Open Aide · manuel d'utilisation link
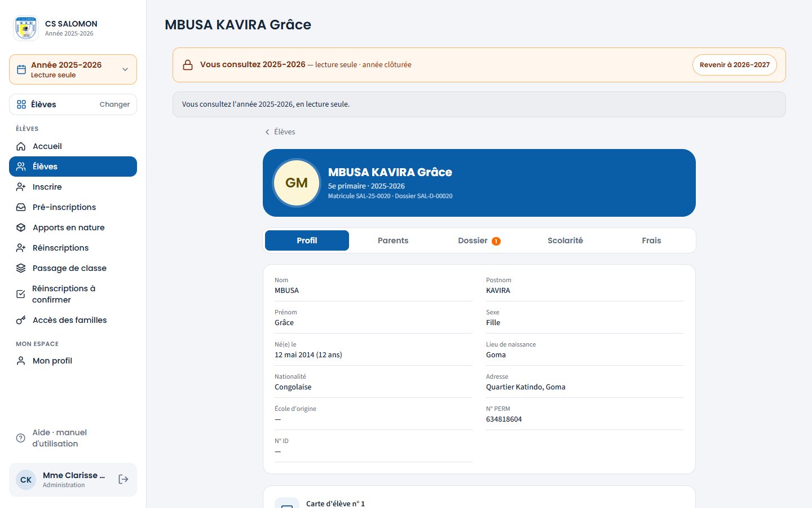Viewport: 812px width, 508px height. click(73, 438)
